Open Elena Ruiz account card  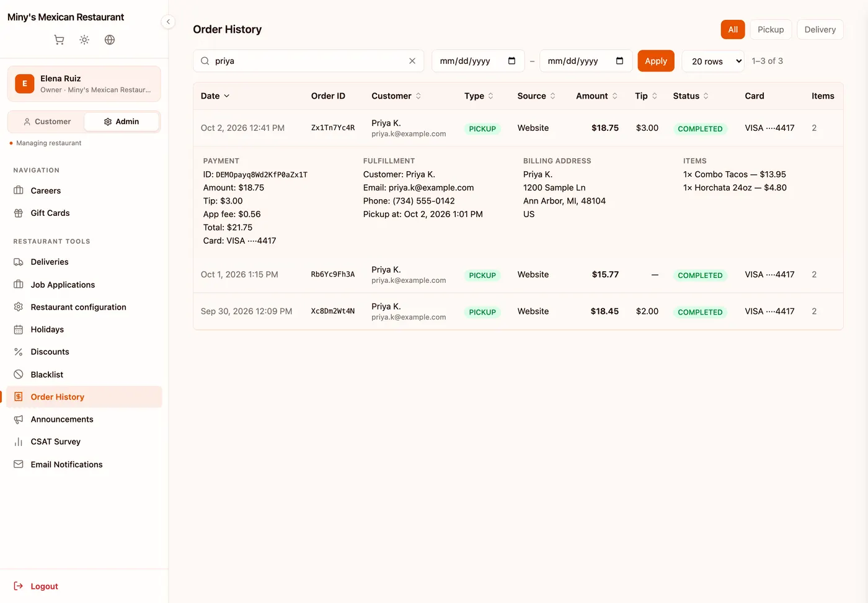(84, 84)
